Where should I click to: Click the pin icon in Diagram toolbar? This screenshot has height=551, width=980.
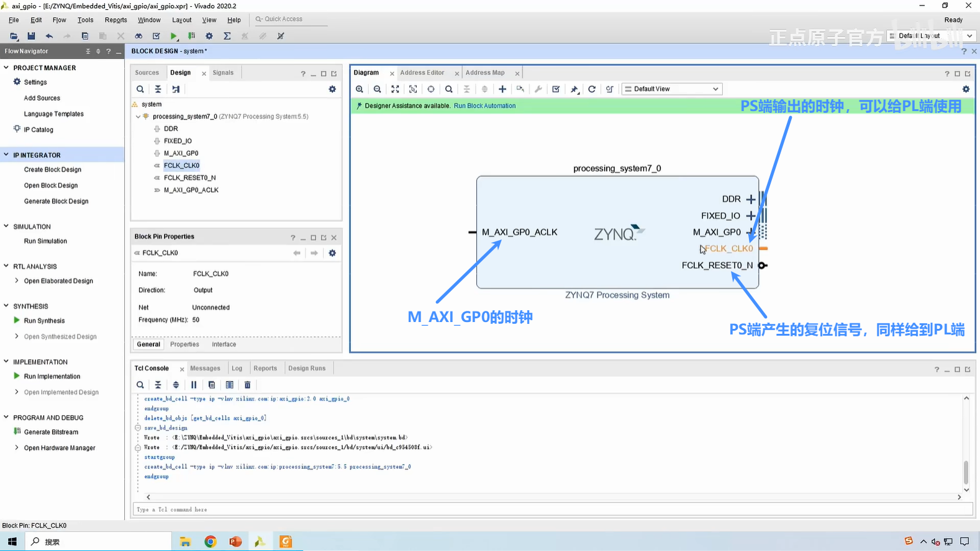click(x=574, y=89)
